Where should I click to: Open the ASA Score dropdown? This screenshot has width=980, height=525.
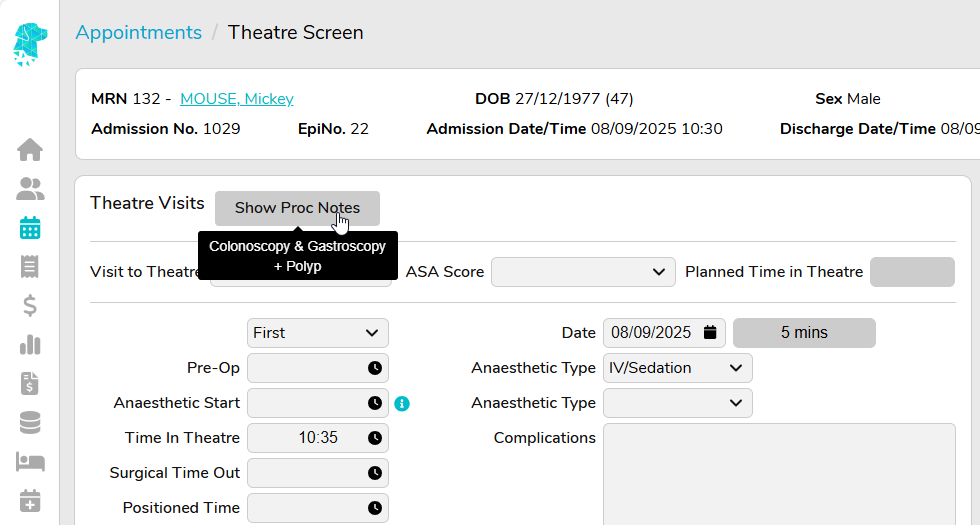[583, 272]
